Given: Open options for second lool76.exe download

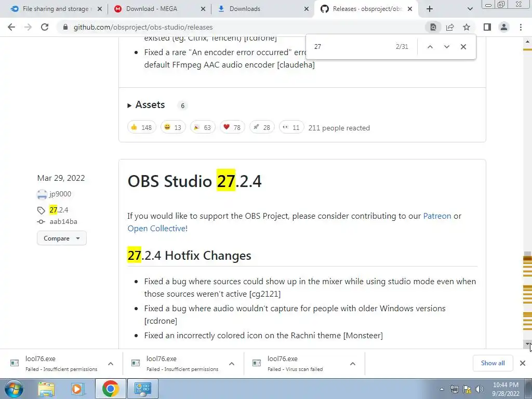Looking at the screenshot, I should click(x=232, y=364).
